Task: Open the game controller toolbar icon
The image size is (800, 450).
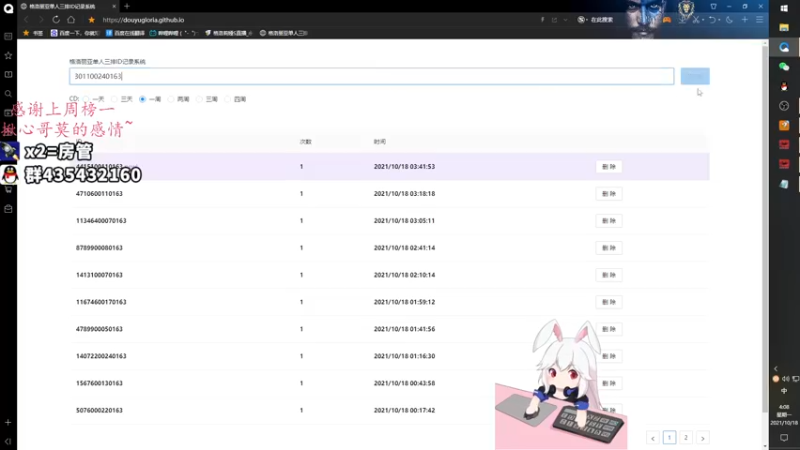Action: 667,20
